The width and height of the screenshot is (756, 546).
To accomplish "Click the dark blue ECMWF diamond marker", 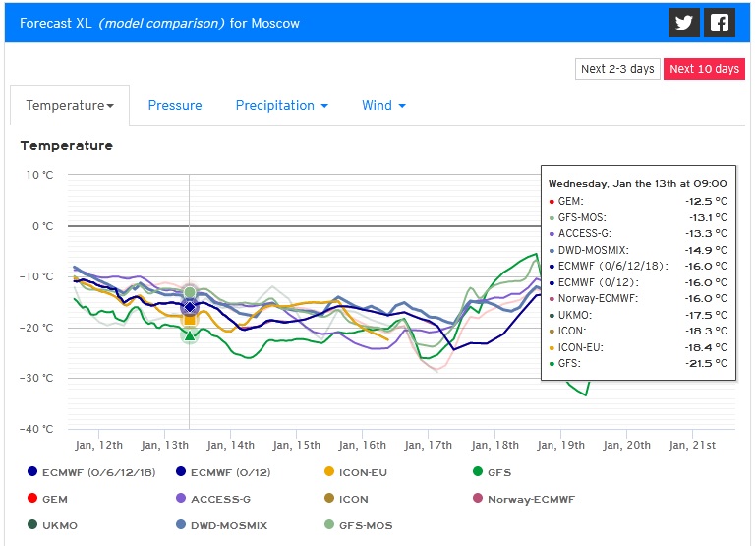I will (x=190, y=307).
